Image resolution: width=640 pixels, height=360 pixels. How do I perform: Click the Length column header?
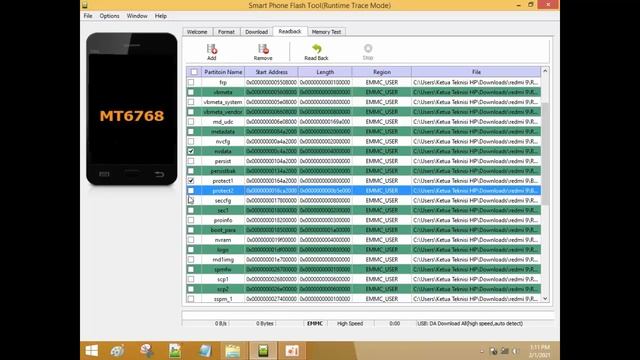325,72
